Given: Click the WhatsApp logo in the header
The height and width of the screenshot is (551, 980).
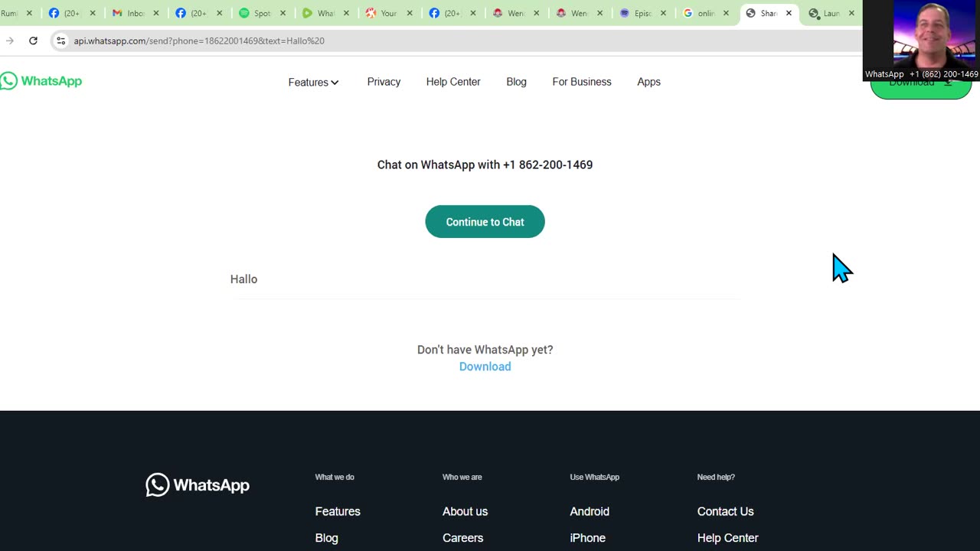Looking at the screenshot, I should point(41,81).
